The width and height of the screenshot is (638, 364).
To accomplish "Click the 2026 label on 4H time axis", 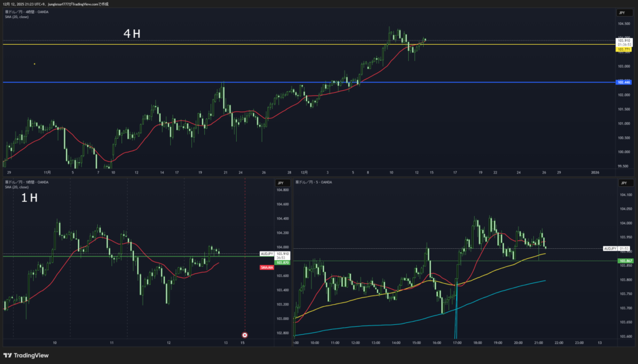I will click(594, 172).
